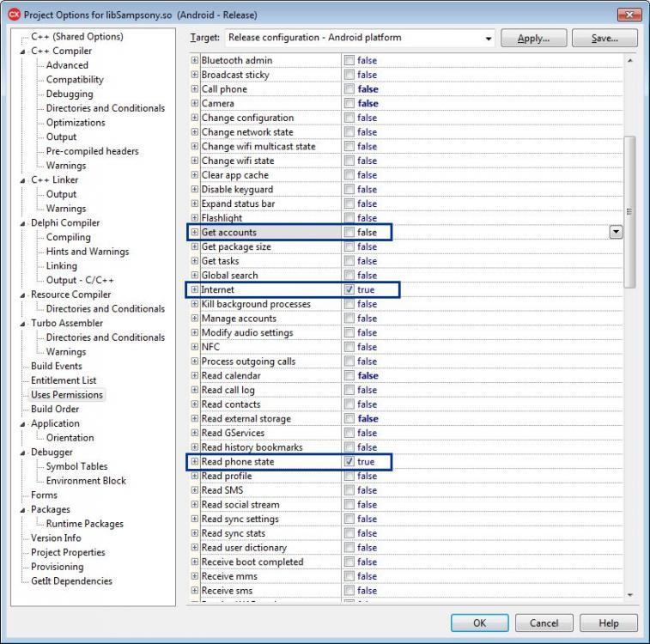Enable the Get accounts checkbox
Viewport: 650px width, 644px height.
click(349, 232)
